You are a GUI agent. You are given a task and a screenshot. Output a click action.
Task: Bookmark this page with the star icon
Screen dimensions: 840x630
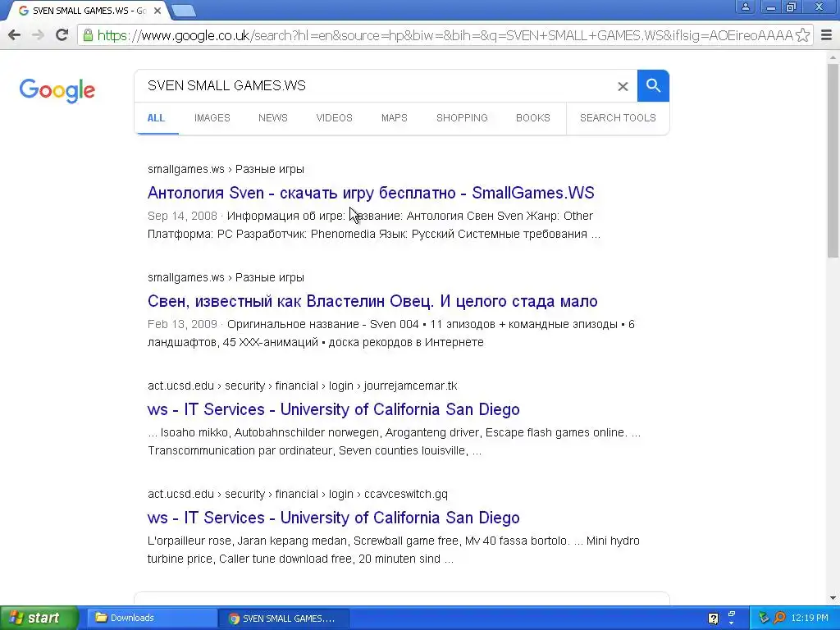tap(802, 35)
